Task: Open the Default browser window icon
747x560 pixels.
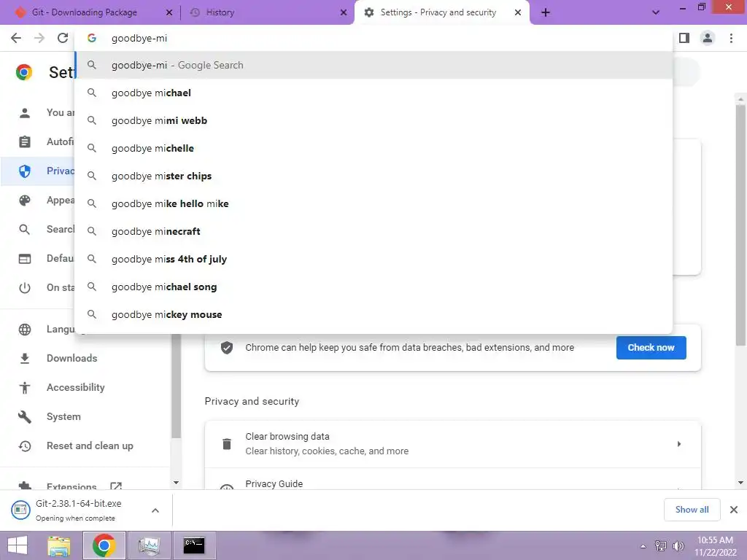Action: pyautogui.click(x=24, y=259)
